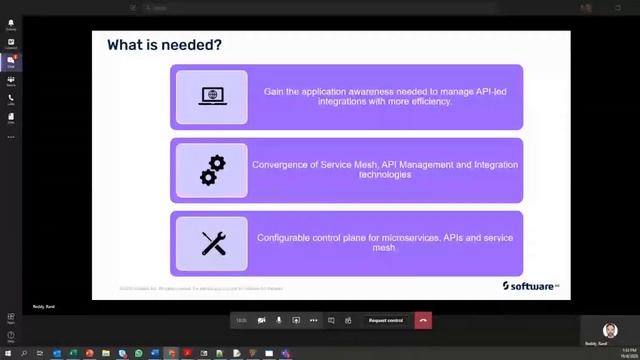This screenshot has height=360, width=640.
Task: Open the Teams section in sidebar
Action: 11,81
